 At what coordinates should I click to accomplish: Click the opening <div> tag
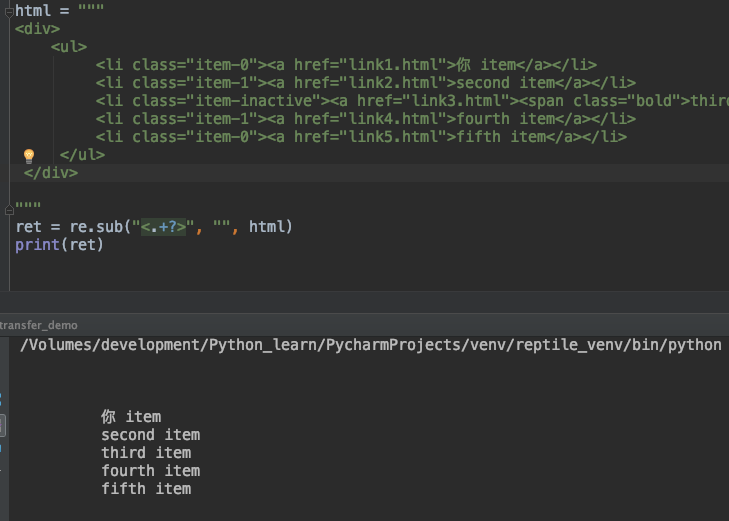point(37,29)
